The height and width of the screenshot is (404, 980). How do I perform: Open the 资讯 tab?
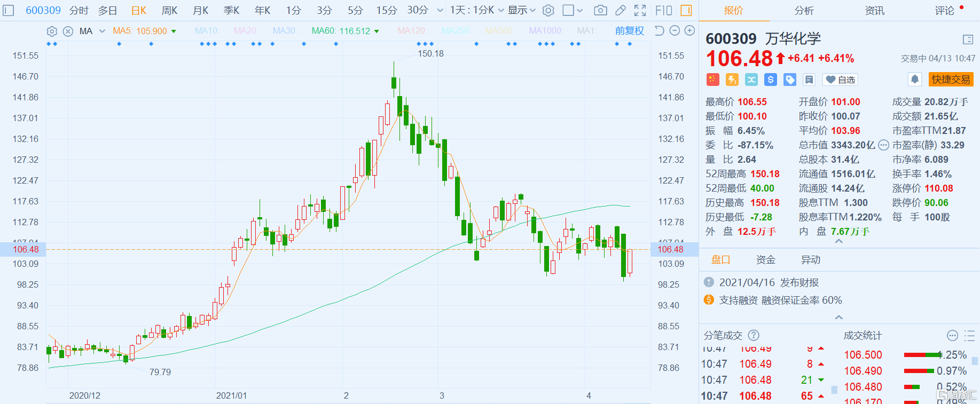tap(874, 10)
